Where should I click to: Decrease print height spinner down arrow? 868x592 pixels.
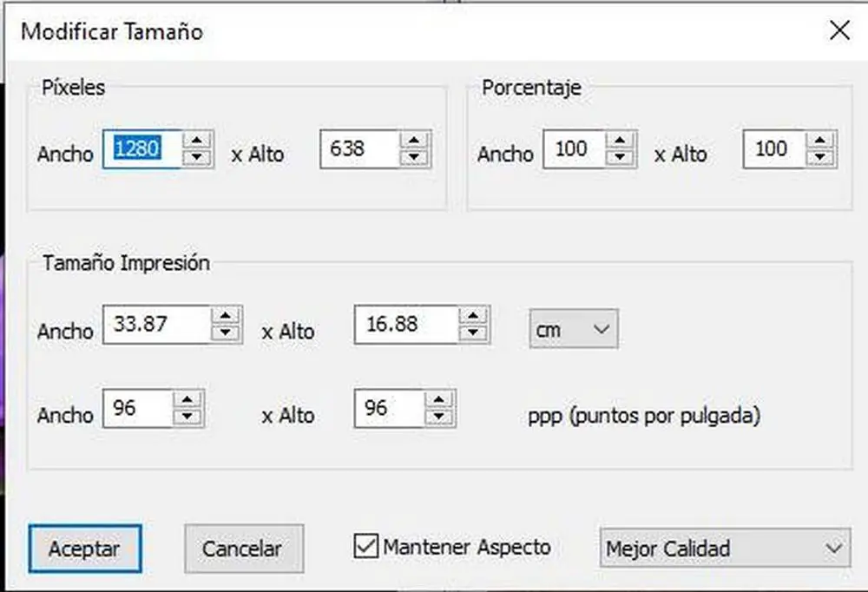(473, 333)
